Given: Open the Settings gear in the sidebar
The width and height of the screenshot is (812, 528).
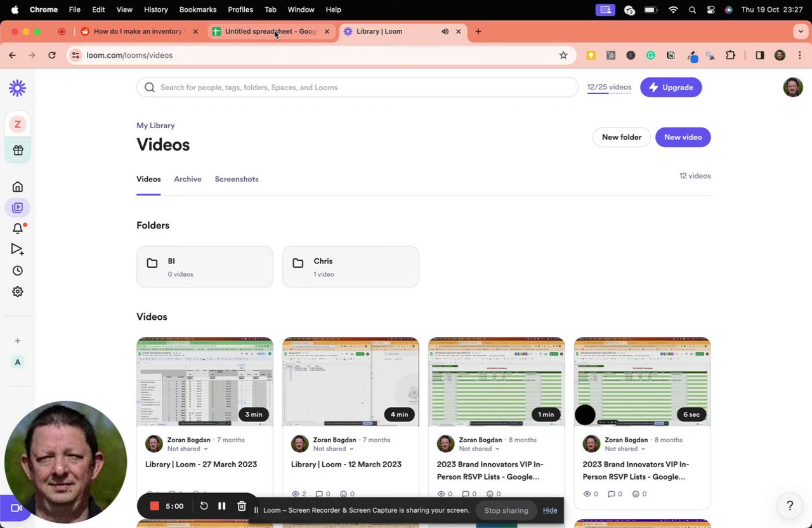Looking at the screenshot, I should [x=18, y=292].
